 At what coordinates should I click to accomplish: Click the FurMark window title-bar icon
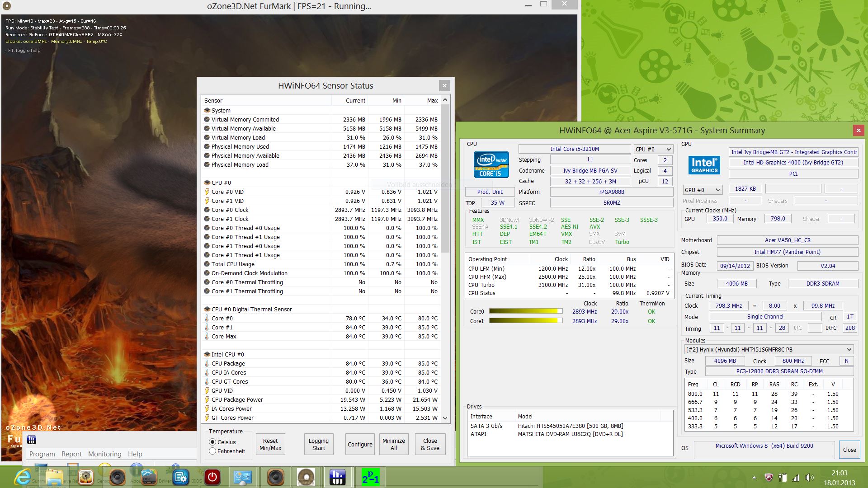tap(7, 6)
